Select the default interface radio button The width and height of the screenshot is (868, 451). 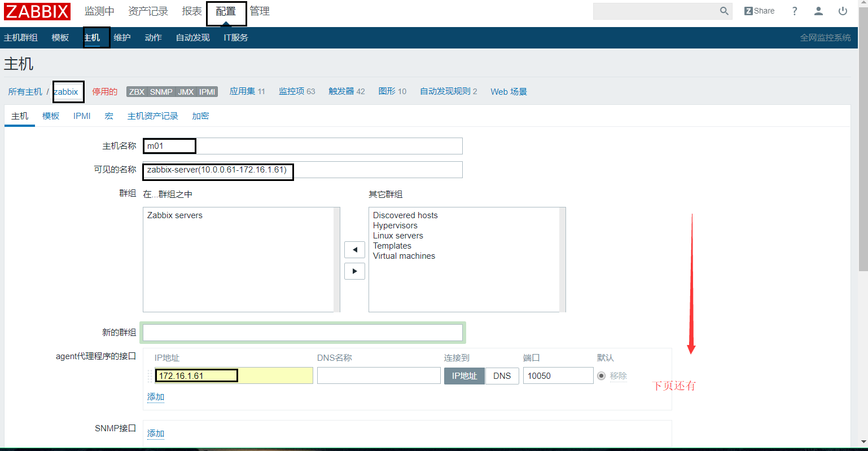point(601,376)
